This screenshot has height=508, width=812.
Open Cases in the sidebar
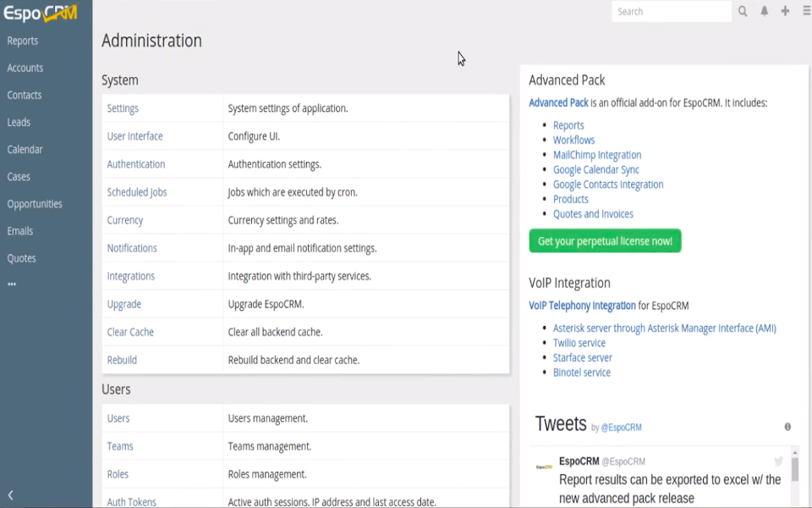(x=19, y=177)
